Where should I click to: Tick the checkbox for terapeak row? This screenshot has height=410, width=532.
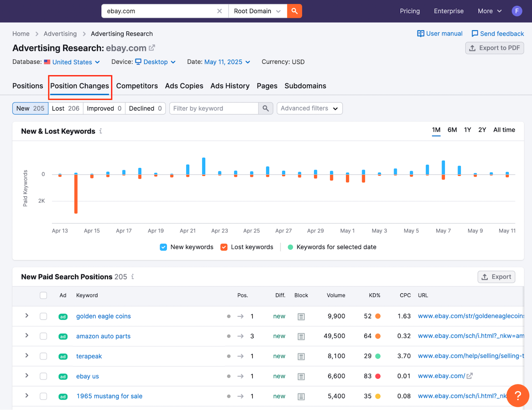point(43,356)
